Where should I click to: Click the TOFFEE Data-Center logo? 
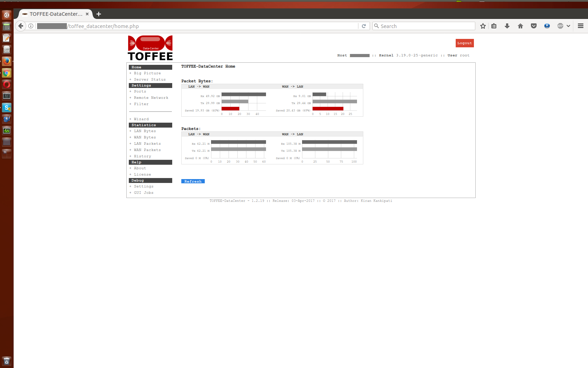tap(150, 48)
